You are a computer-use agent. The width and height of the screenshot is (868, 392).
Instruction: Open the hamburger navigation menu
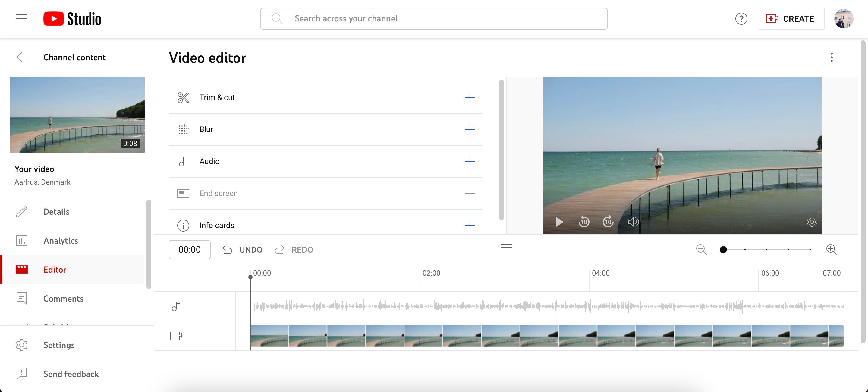[x=22, y=18]
